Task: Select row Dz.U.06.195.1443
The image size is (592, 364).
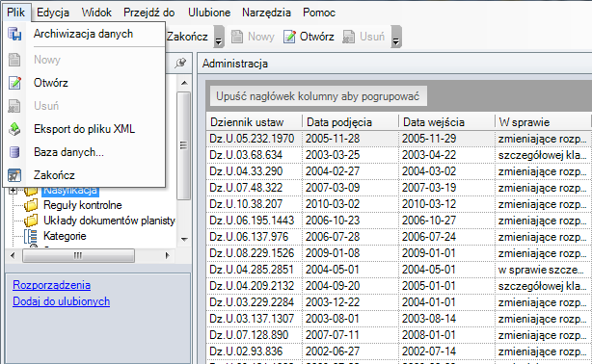Action: pos(399,221)
